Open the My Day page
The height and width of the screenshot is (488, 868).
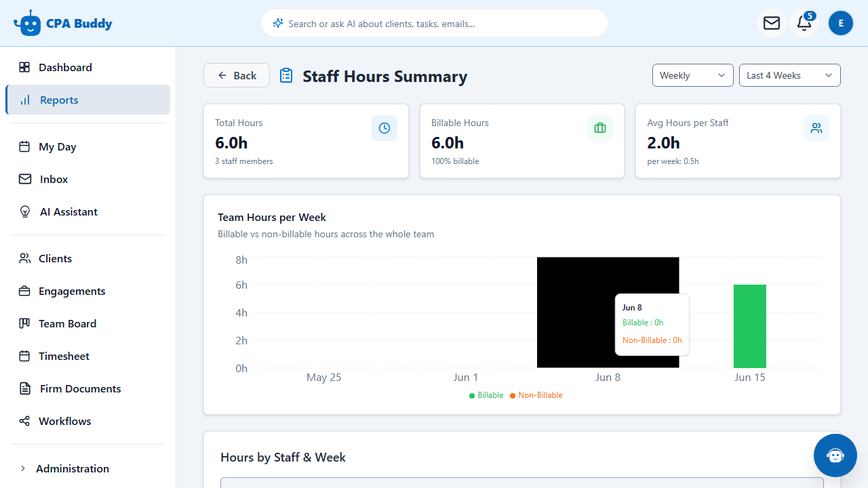tap(87, 146)
